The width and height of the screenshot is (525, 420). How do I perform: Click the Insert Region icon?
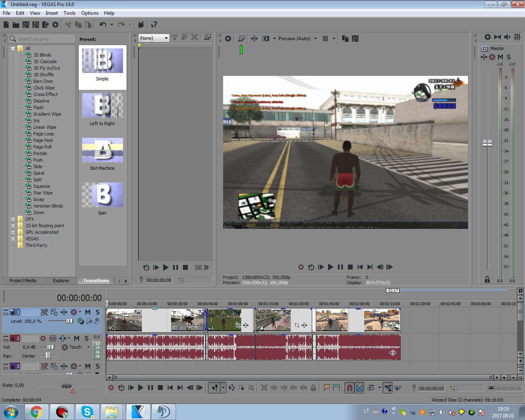pyautogui.click(x=337, y=388)
